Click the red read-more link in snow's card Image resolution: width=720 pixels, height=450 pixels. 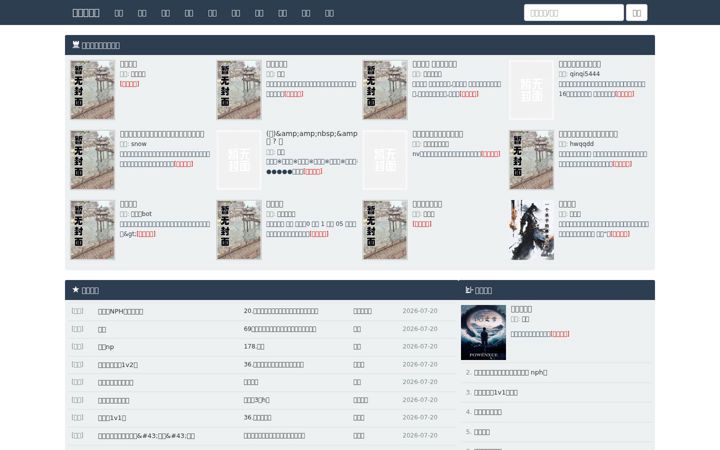coord(184,164)
